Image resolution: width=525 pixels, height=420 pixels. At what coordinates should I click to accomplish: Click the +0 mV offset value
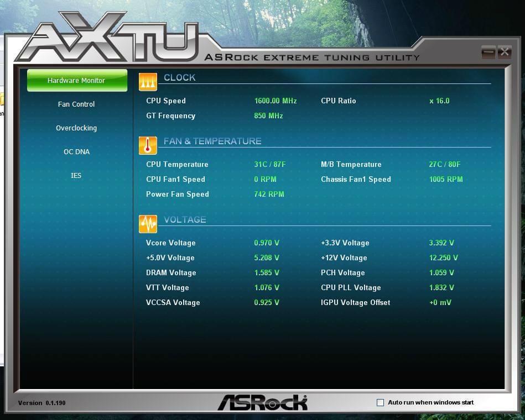[440, 303]
